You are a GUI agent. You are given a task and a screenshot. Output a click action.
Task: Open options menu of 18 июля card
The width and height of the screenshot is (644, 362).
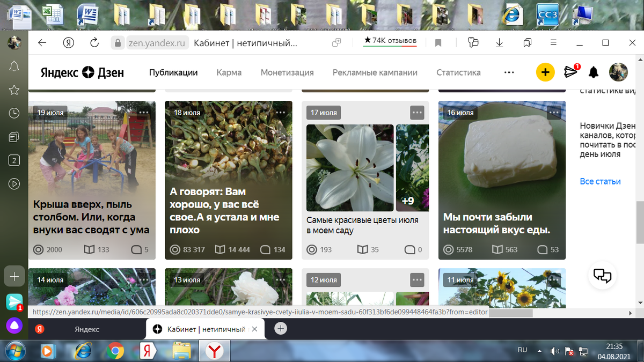coord(280,113)
